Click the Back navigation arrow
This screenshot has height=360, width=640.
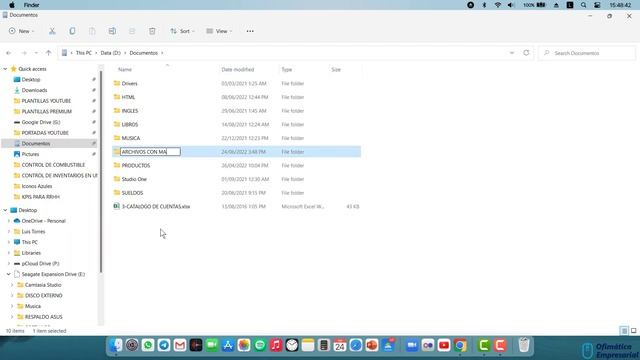coord(9,53)
